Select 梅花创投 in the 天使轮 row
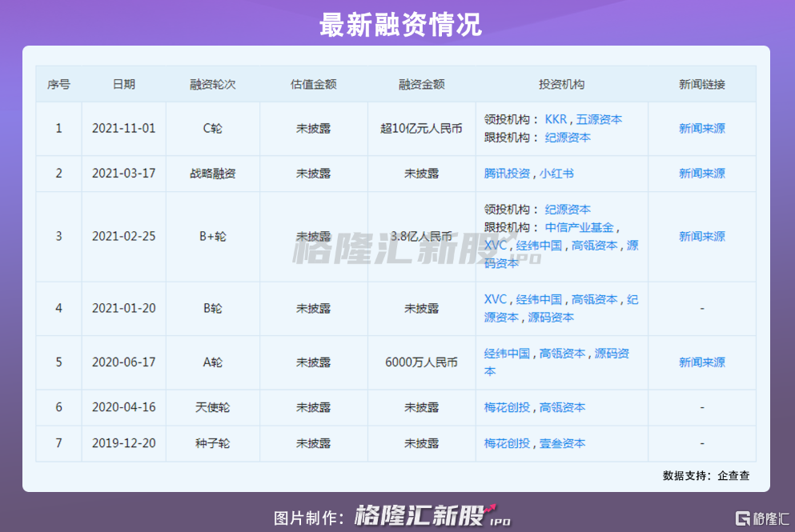The width and height of the screenshot is (795, 532). coord(507,407)
